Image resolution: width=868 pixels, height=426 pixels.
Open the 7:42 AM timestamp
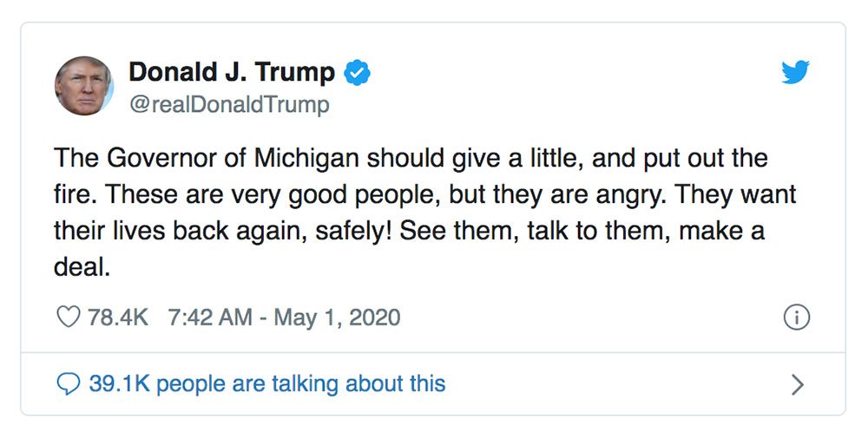(x=210, y=318)
